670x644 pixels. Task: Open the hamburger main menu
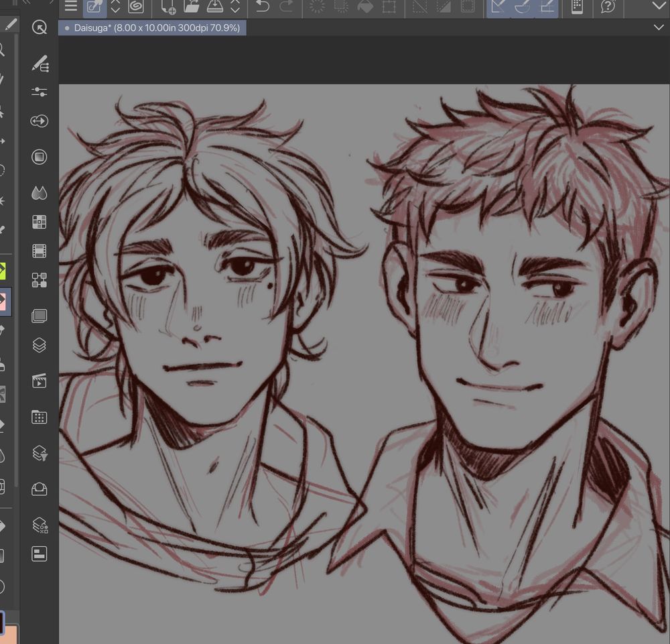[x=71, y=6]
